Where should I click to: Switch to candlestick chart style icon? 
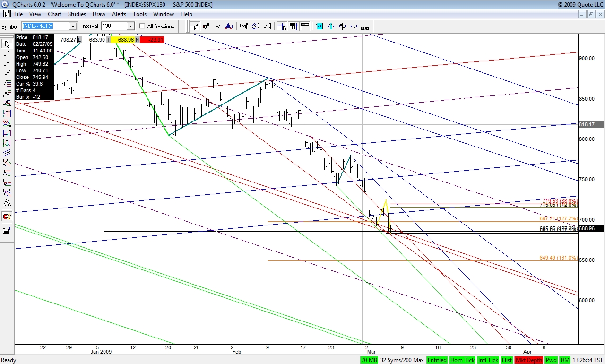pyautogui.click(x=206, y=26)
